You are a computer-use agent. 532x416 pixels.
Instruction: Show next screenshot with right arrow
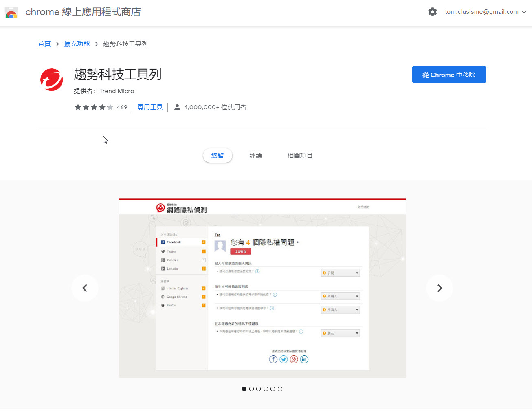coord(440,288)
